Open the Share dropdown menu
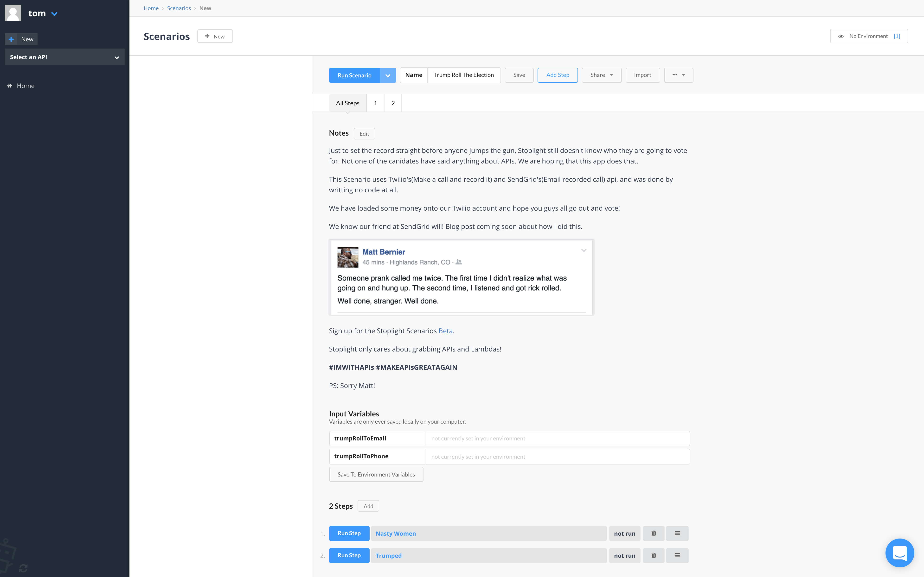The height and width of the screenshot is (577, 924). click(601, 75)
